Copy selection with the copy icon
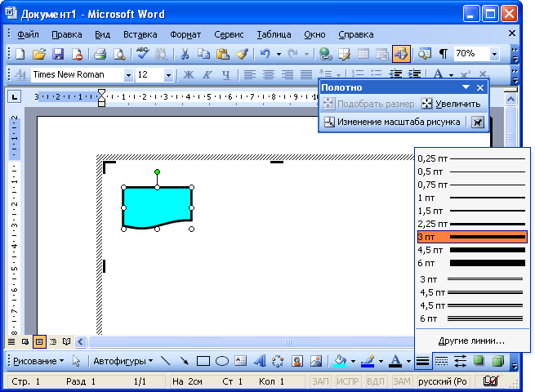This screenshot has width=535, height=392. 203,54
